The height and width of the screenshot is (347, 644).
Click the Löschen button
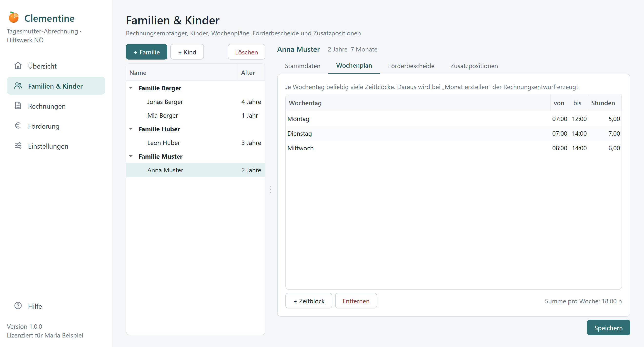click(x=246, y=52)
